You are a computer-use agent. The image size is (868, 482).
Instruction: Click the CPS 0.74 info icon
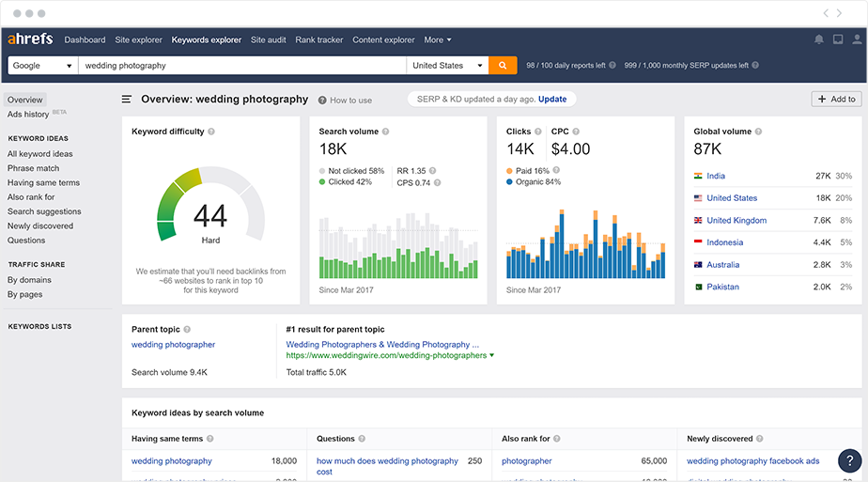[x=438, y=183]
